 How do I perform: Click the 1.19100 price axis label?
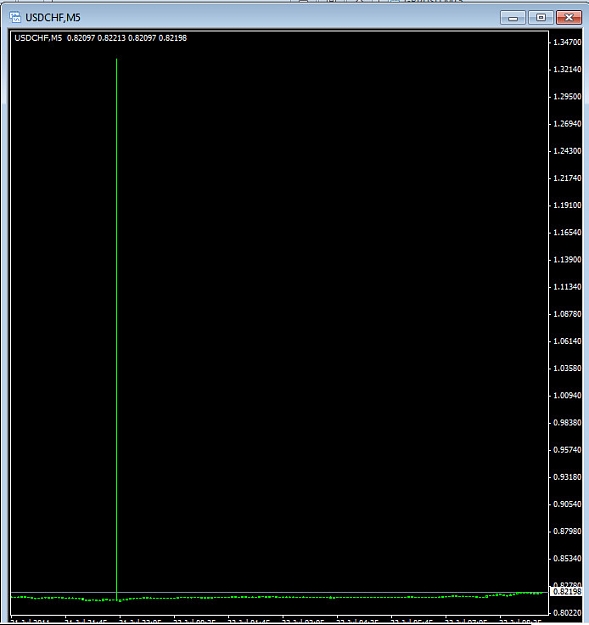tap(567, 205)
